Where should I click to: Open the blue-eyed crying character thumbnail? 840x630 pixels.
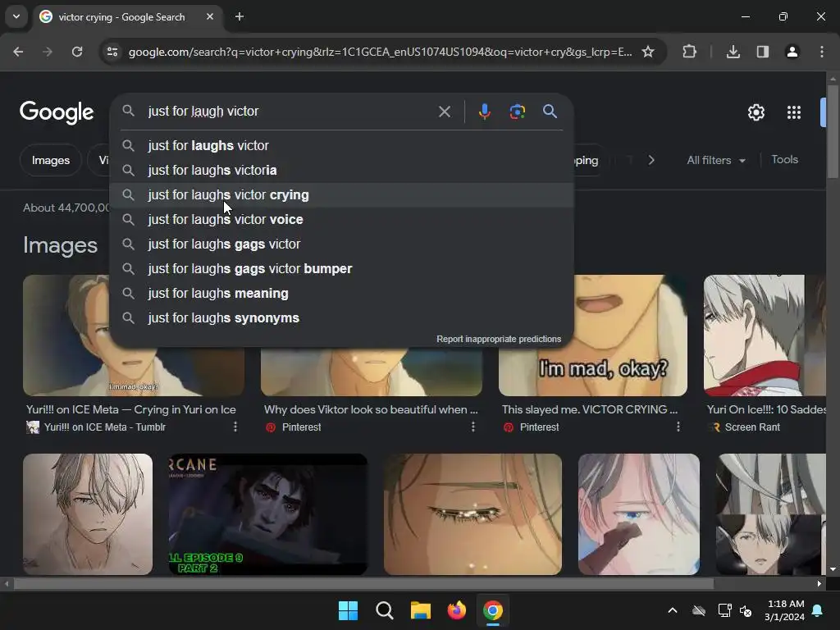(638, 514)
